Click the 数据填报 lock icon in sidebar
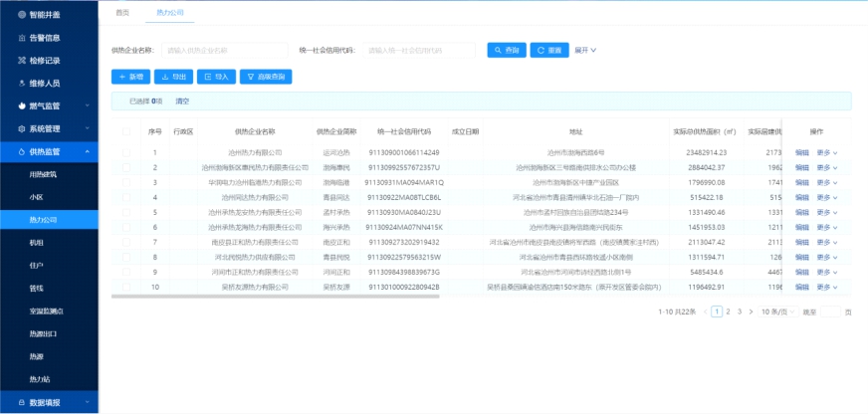 22,402
